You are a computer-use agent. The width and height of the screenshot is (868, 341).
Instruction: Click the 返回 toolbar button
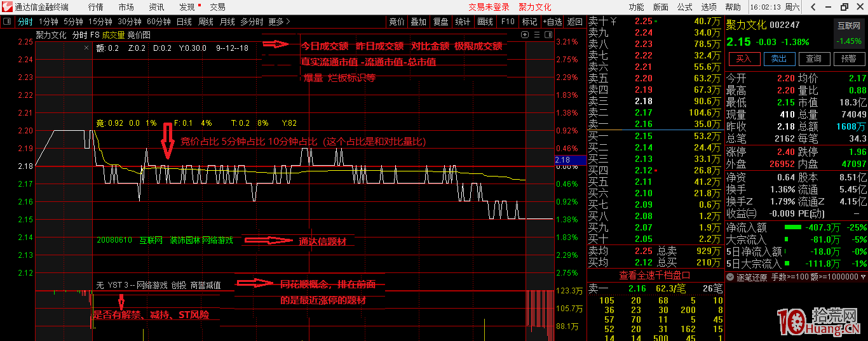pos(575,22)
